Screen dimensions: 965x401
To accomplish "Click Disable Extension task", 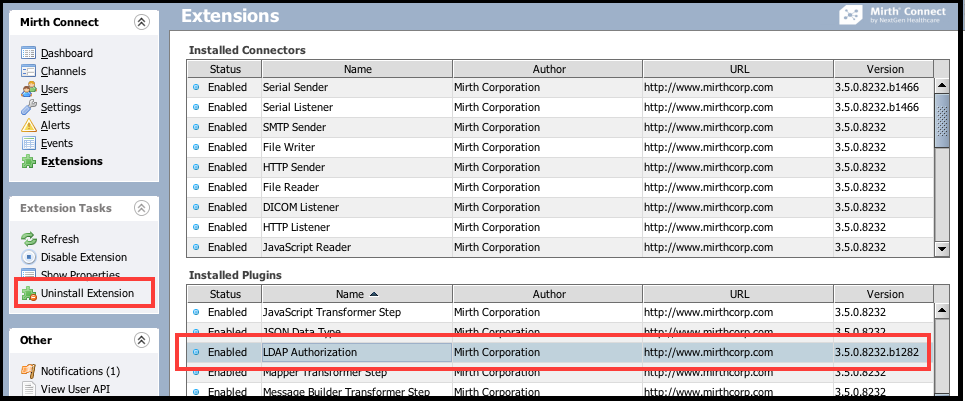I will (84, 257).
